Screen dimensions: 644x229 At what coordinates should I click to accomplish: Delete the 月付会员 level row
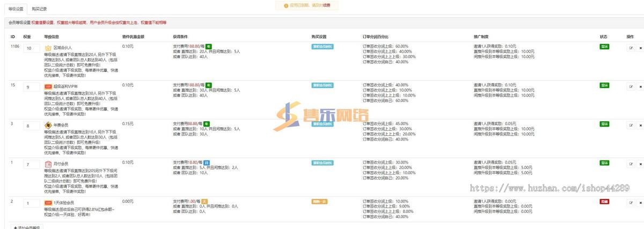tap(640, 164)
